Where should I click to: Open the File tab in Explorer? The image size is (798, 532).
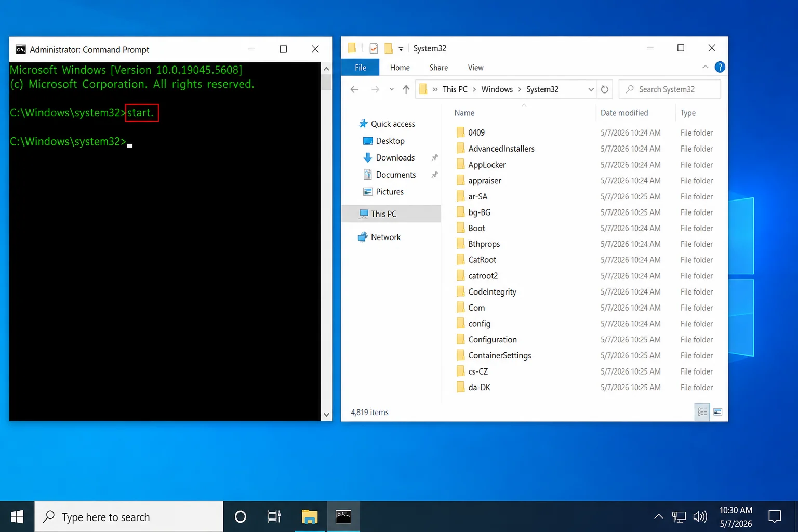(361, 68)
